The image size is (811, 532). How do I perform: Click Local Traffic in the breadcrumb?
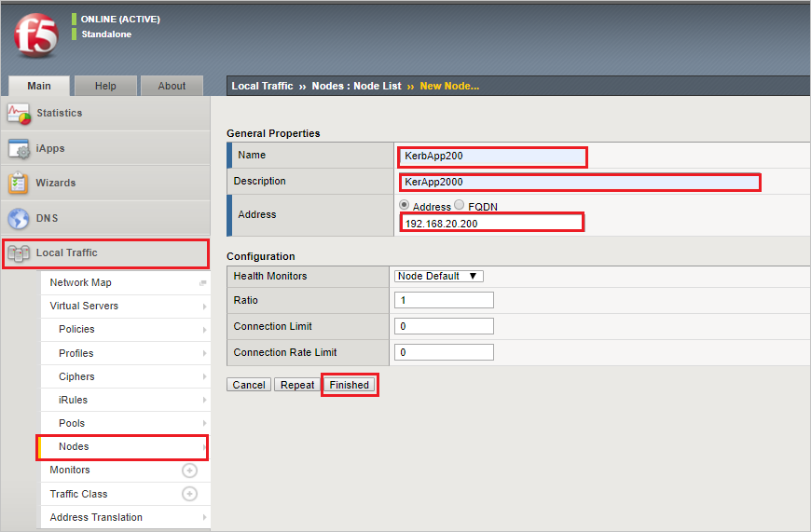[x=262, y=86]
